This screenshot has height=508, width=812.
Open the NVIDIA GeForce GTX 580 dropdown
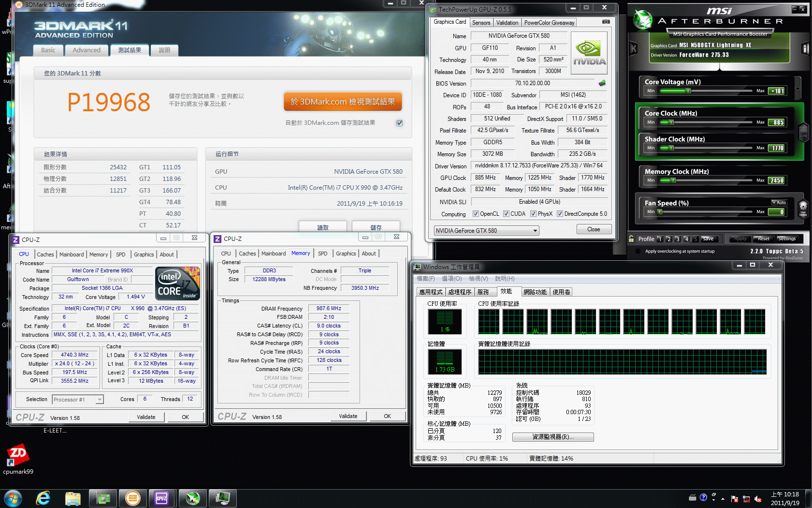(535, 231)
